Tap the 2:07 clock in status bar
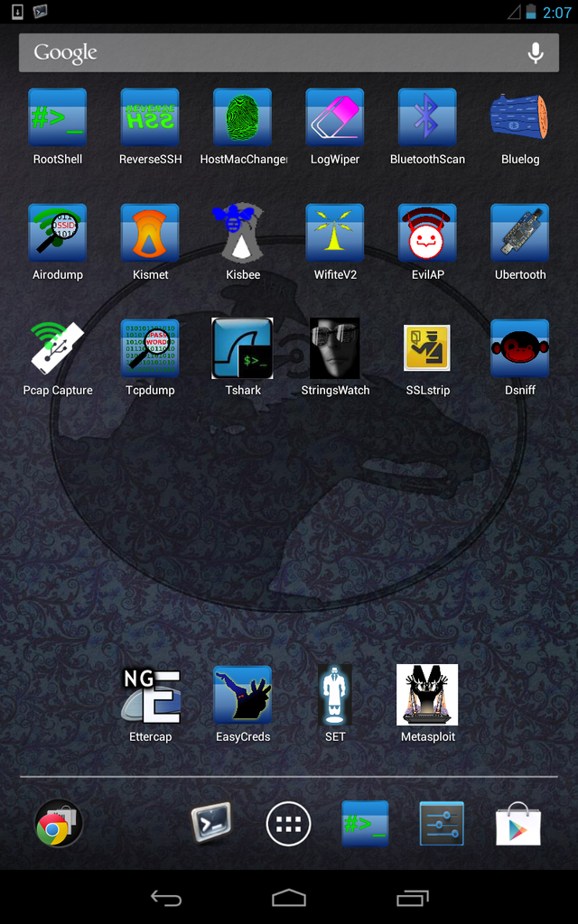The height and width of the screenshot is (924, 578). pos(556,13)
